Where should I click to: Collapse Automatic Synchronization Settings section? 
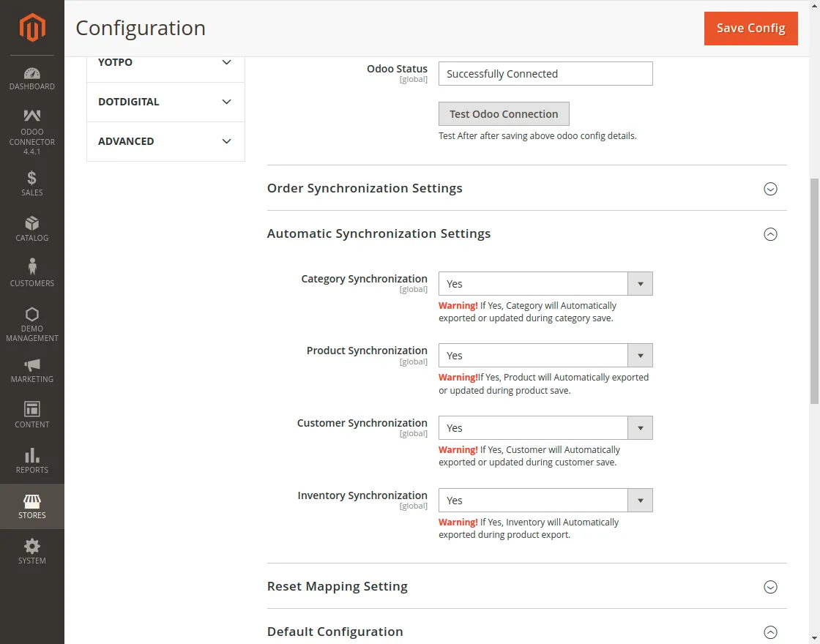(770, 234)
